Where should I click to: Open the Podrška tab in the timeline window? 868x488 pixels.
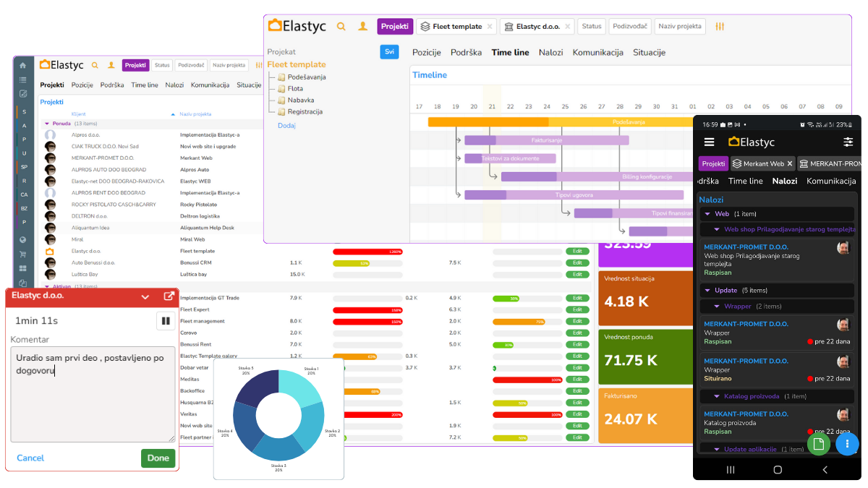[467, 52]
